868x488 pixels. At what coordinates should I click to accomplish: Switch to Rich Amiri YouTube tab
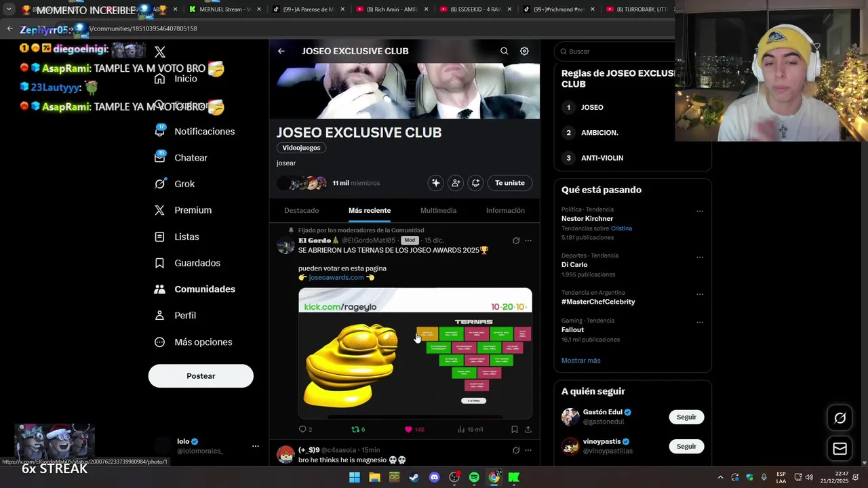[x=392, y=9]
